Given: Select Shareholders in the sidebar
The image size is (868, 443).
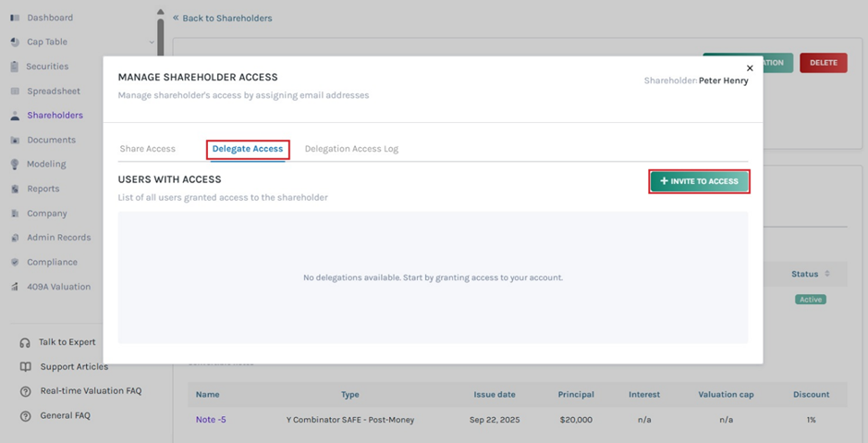Looking at the screenshot, I should tap(55, 116).
